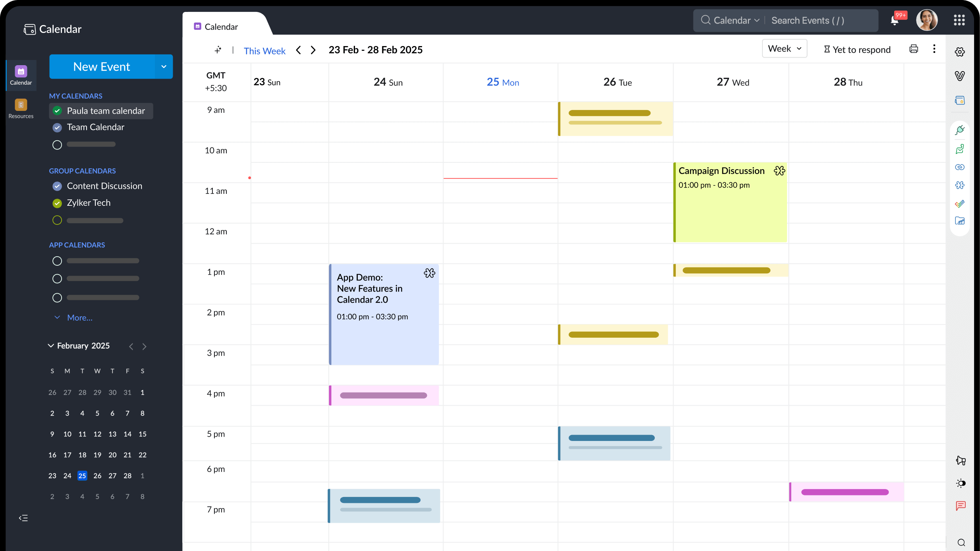Expand More... under App Calendars

79,317
